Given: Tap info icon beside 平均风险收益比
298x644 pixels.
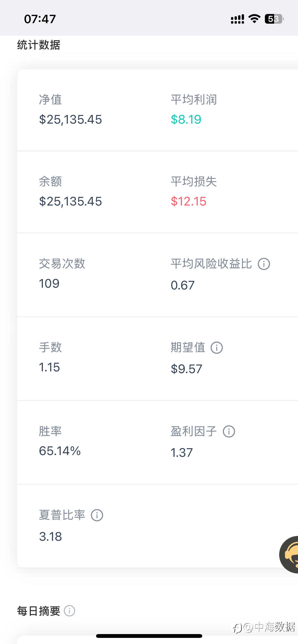Looking at the screenshot, I should point(264,264).
